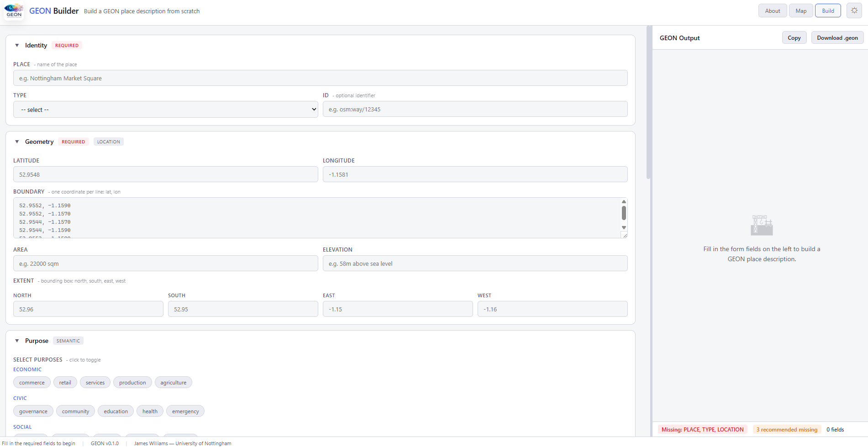
Task: Toggle the community purpose chip
Action: (76, 411)
